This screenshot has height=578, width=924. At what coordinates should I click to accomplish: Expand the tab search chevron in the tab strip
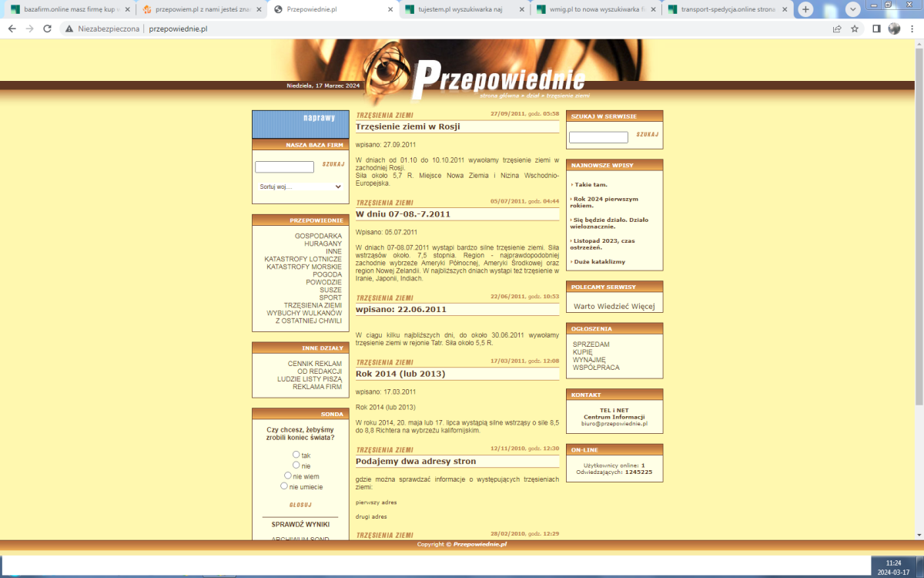[x=853, y=9]
